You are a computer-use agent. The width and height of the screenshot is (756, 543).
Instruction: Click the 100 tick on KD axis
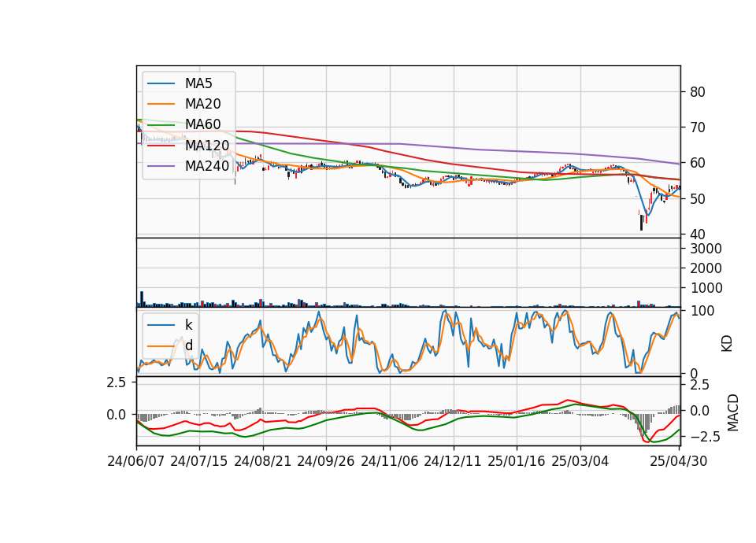click(702, 311)
